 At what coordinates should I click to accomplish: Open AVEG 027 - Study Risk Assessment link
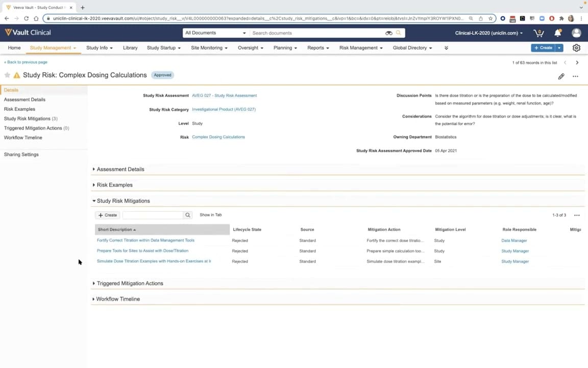224,96
